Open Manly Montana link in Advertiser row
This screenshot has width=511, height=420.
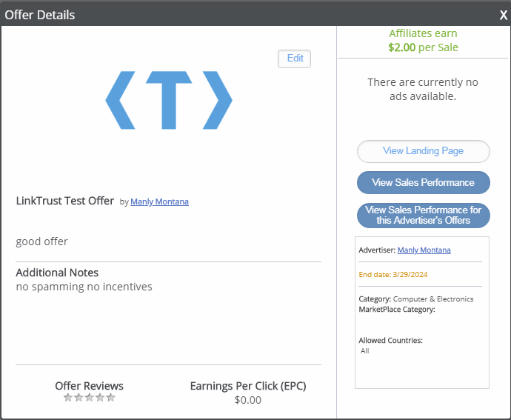point(424,250)
